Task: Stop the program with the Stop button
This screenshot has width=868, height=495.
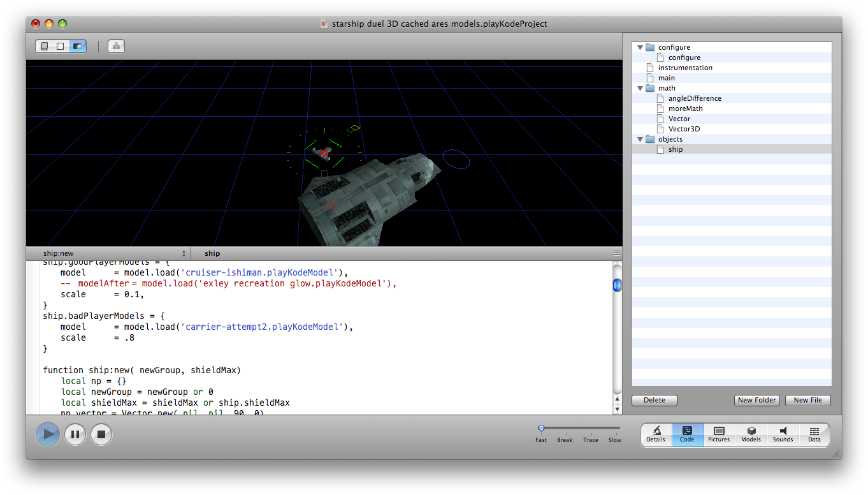Action: click(101, 434)
